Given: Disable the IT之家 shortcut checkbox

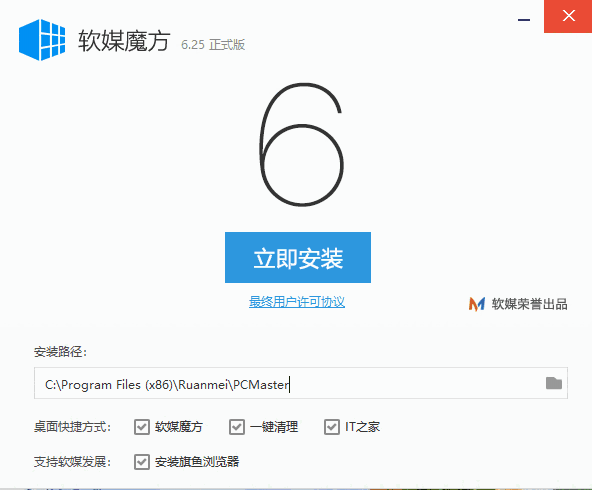Looking at the screenshot, I should click(331, 427).
